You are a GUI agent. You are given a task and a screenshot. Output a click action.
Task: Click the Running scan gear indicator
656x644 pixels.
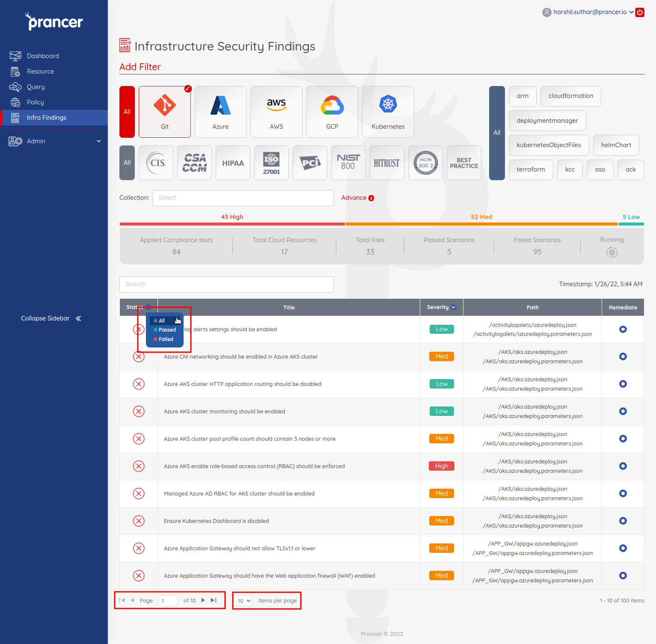tap(612, 252)
